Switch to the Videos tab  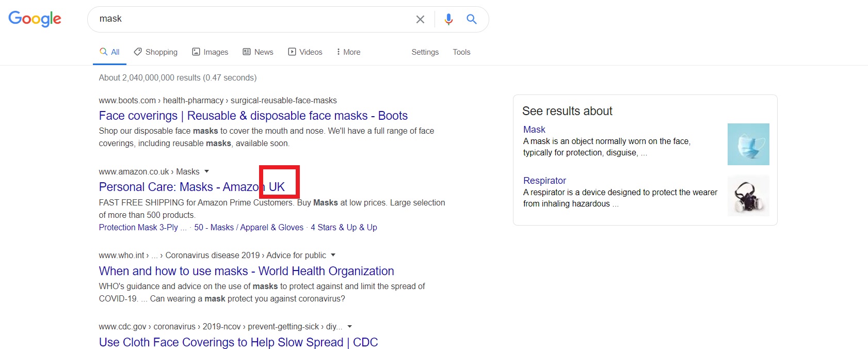click(305, 52)
